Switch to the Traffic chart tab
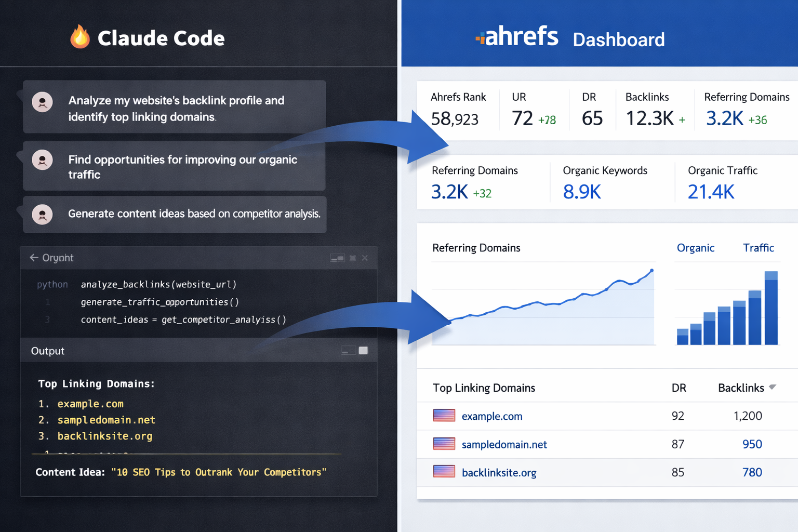Screen dimensions: 798x532 (x=759, y=248)
